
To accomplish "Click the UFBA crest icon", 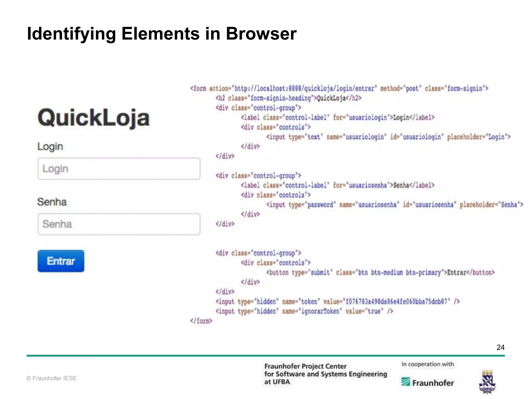I will pos(487,382).
